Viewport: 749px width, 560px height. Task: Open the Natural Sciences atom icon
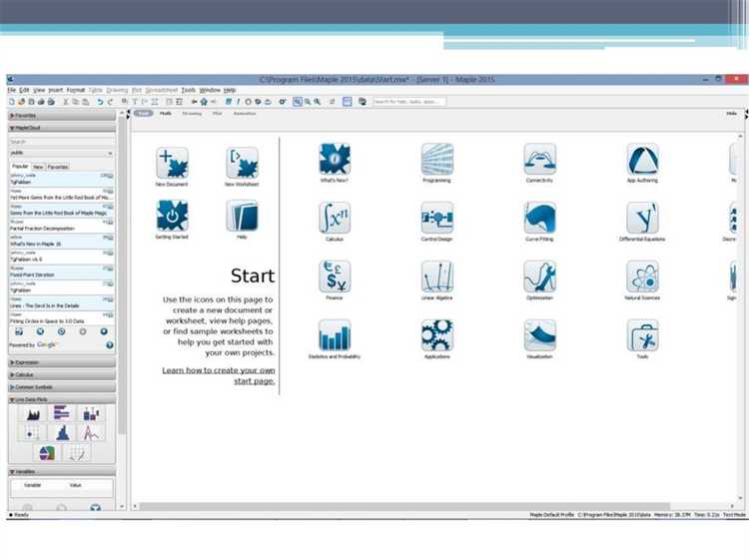[642, 277]
